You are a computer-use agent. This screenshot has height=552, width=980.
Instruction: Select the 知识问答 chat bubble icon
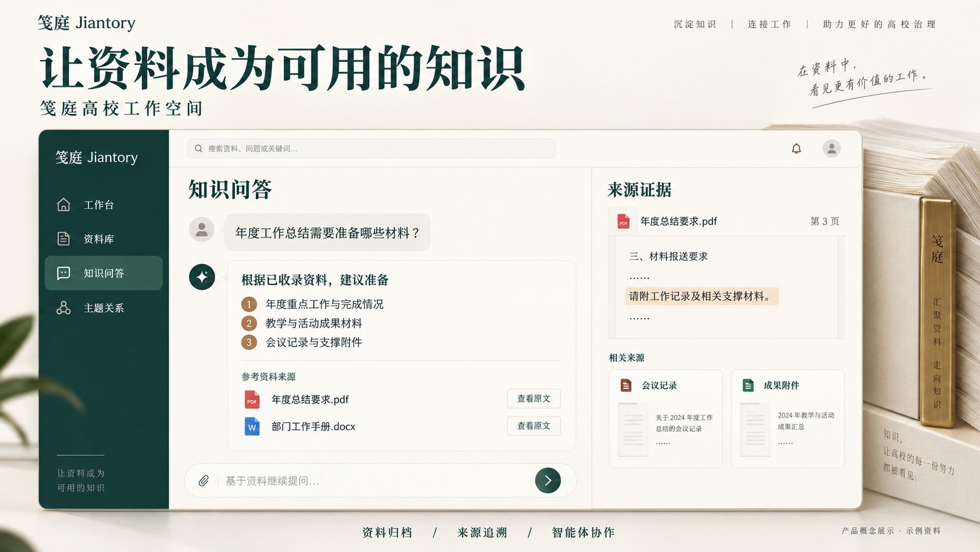63,273
